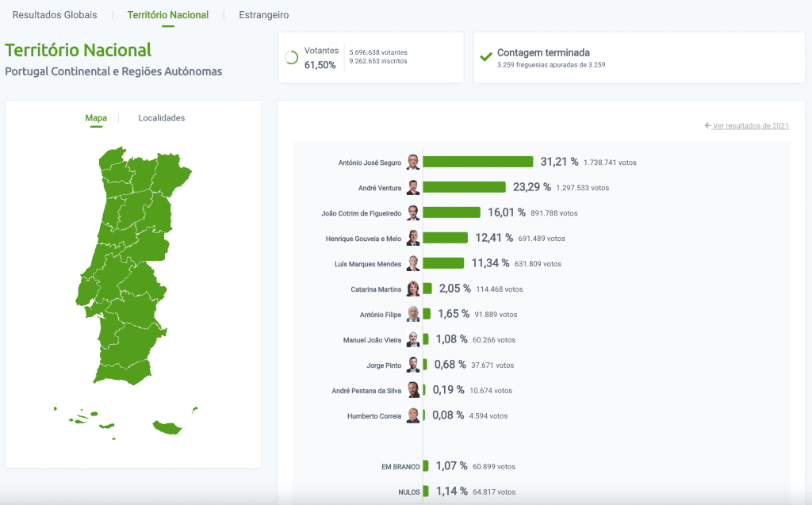Open the Ver resultados de 2021 link
Viewport: 812px width, 505px height.
(x=746, y=125)
